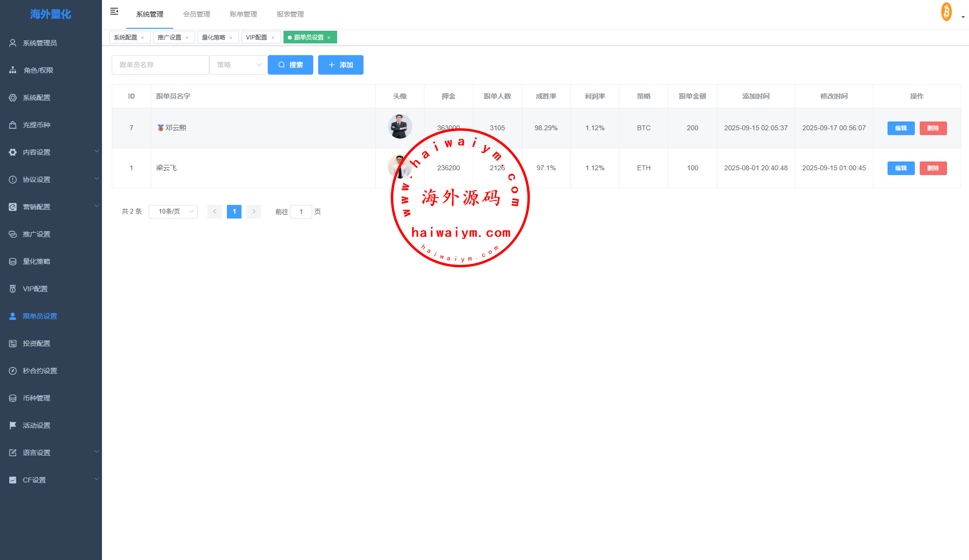Open the 10条/页 page size dropdown
Image resolution: width=969 pixels, height=560 pixels.
(173, 212)
